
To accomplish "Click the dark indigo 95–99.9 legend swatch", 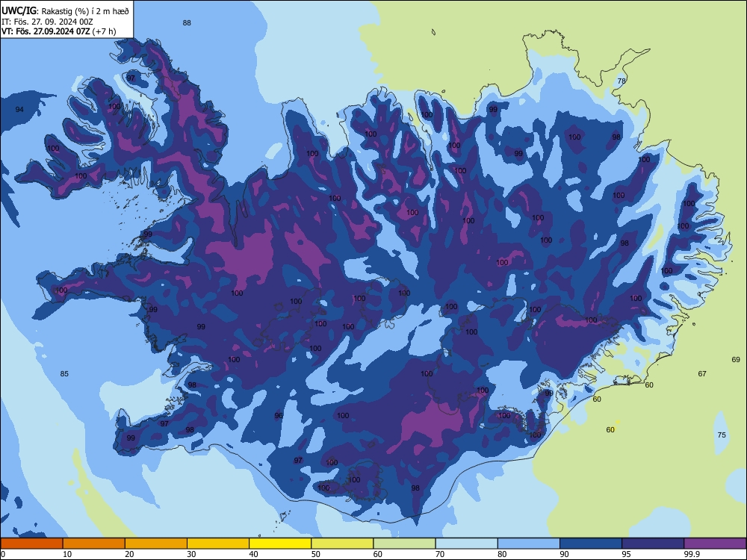I will pyautogui.click(x=653, y=544).
